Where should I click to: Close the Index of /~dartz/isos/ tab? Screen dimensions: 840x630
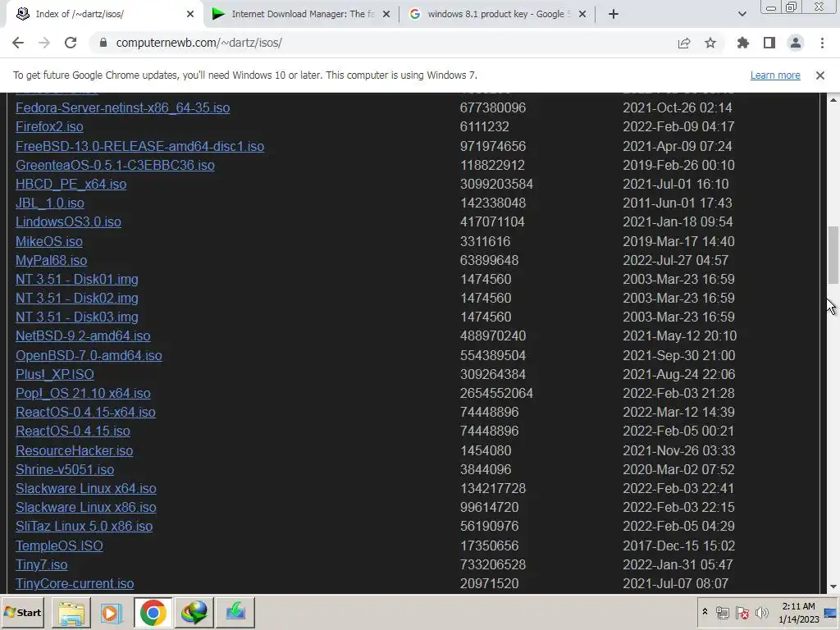pyautogui.click(x=190, y=15)
